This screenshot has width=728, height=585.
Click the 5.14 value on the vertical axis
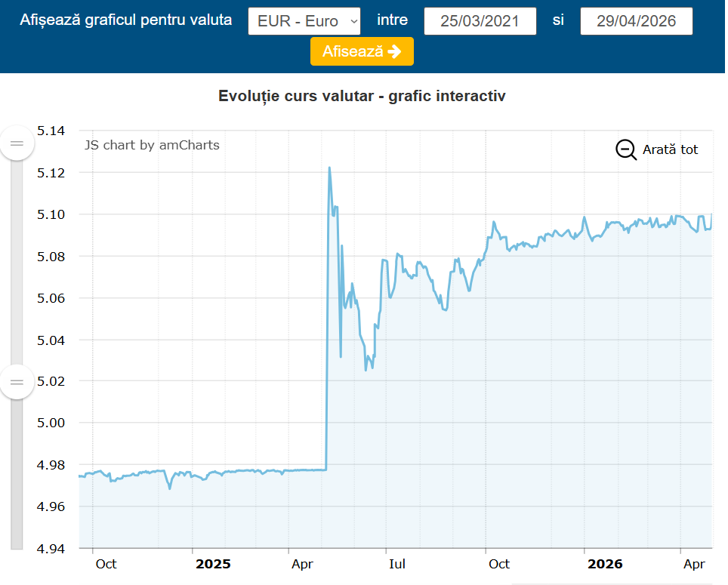(51, 131)
